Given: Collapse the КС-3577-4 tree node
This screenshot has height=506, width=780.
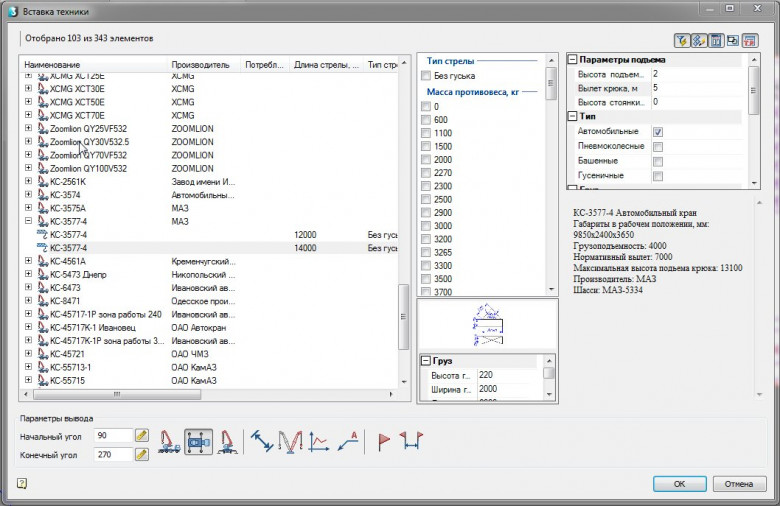Looking at the screenshot, I should pyautogui.click(x=28, y=221).
